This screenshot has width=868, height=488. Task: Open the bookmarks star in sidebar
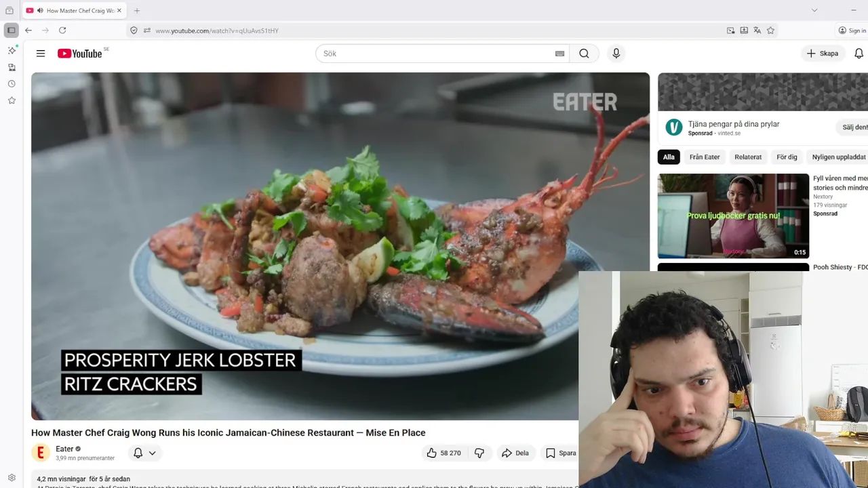click(x=12, y=100)
